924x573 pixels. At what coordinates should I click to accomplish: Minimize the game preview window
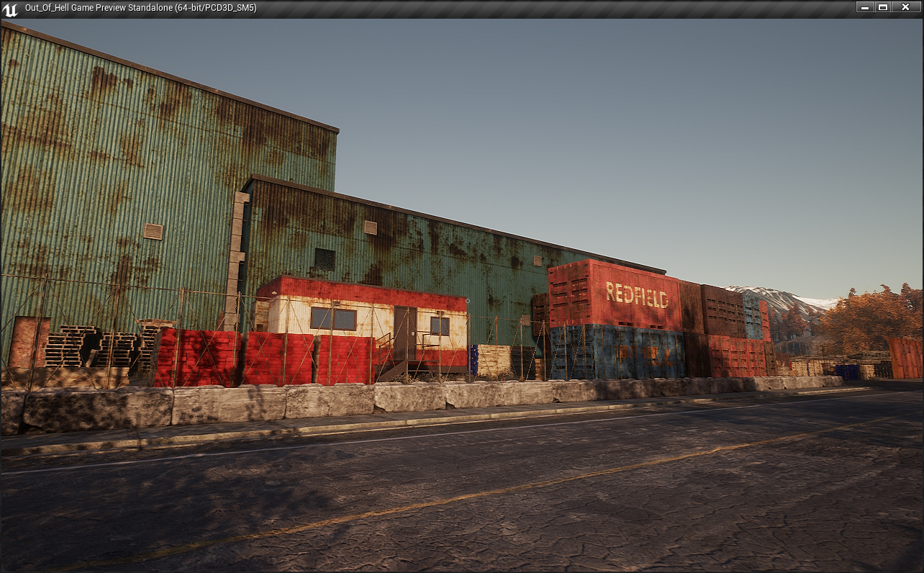[864, 7]
